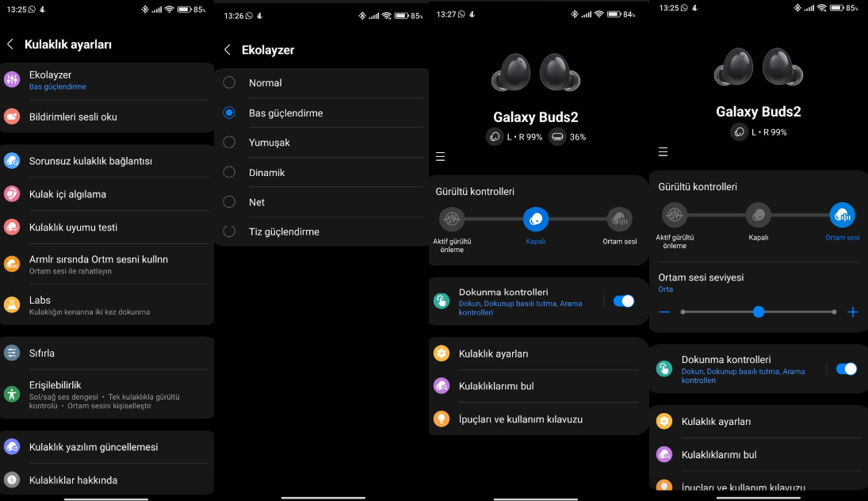This screenshot has width=868, height=501.
Task: Go back from Ekolayzer screen
Action: pyautogui.click(x=227, y=50)
